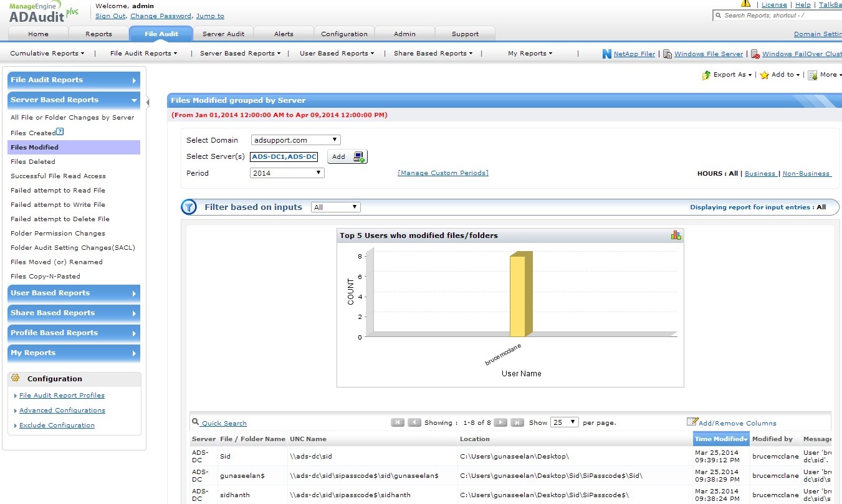Click the help icon beside Files Created

pyautogui.click(x=60, y=132)
